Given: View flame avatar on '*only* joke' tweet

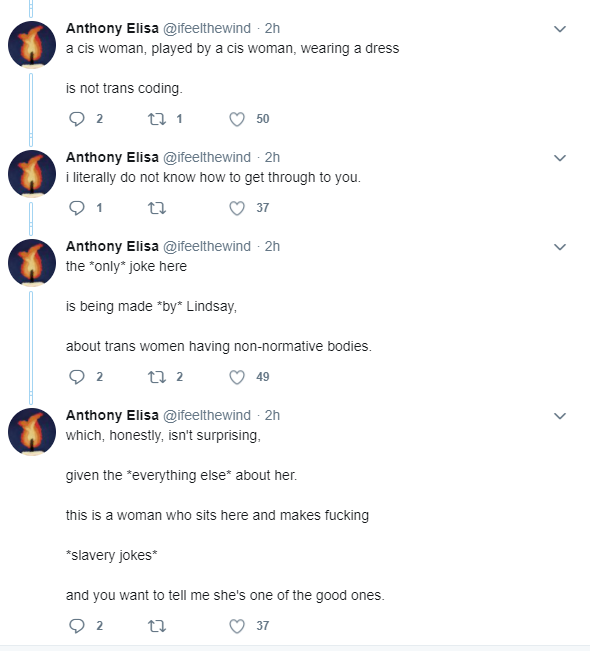Looking at the screenshot, I should pyautogui.click(x=32, y=263).
